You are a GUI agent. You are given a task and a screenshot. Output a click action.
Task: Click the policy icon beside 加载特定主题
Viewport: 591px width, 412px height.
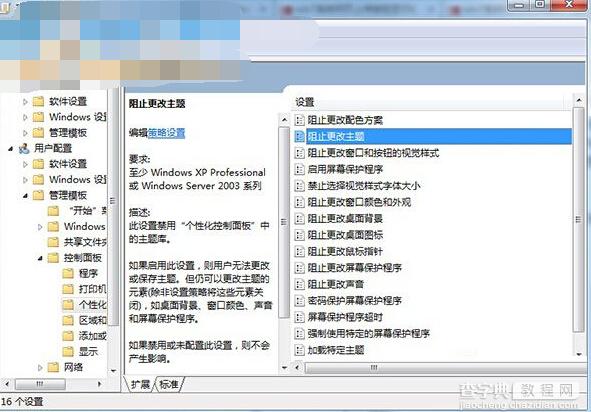[x=299, y=350]
